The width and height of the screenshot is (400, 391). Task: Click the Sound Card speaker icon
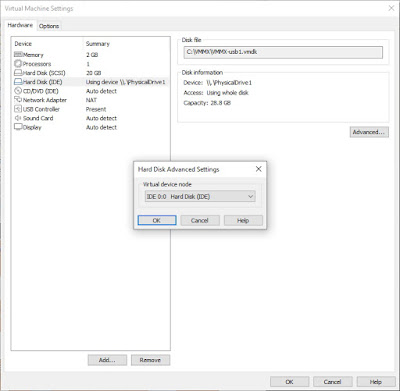click(x=18, y=118)
